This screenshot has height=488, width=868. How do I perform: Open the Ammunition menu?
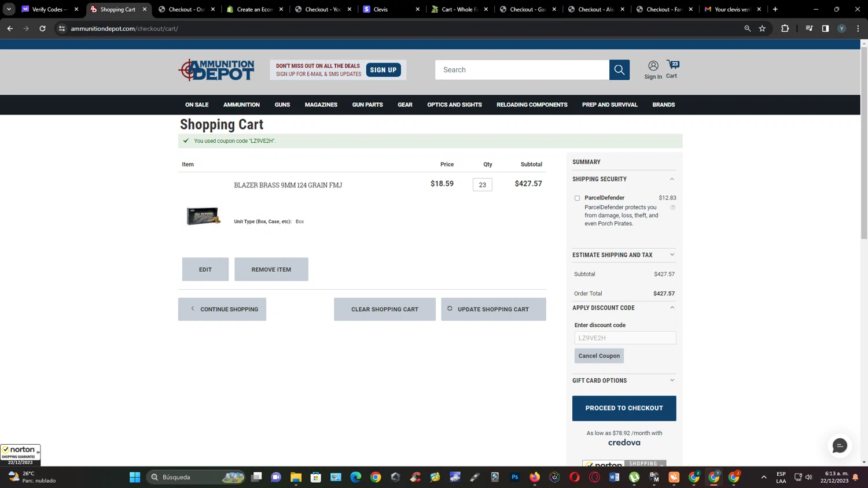[241, 105]
